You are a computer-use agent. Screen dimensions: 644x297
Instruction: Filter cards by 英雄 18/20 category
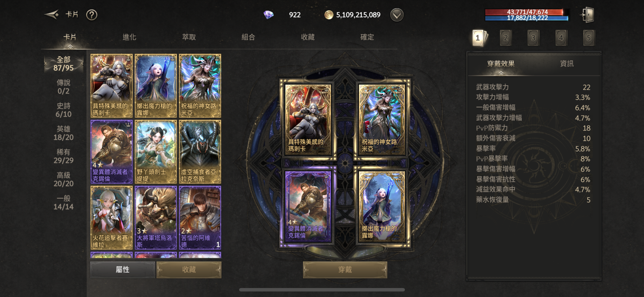[x=64, y=133]
